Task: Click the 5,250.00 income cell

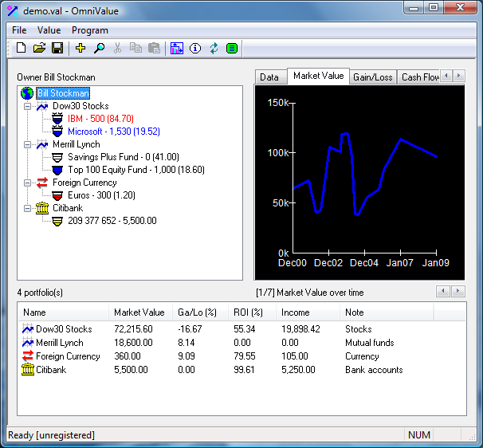Action: (298, 369)
